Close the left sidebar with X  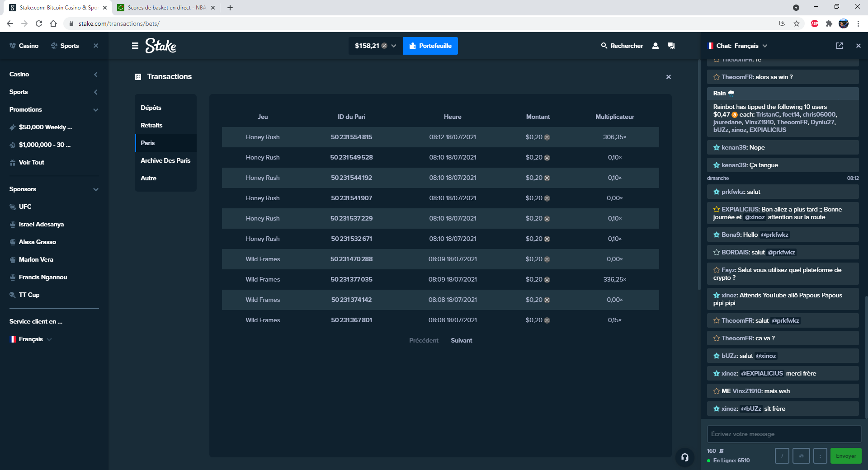[95, 46]
